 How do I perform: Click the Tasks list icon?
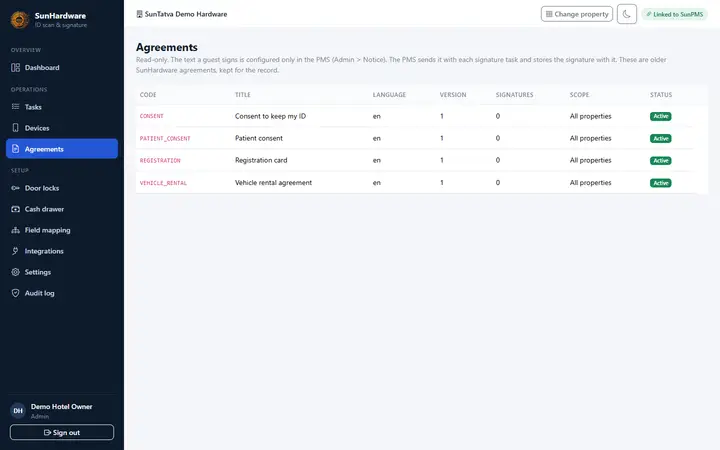[x=16, y=107]
